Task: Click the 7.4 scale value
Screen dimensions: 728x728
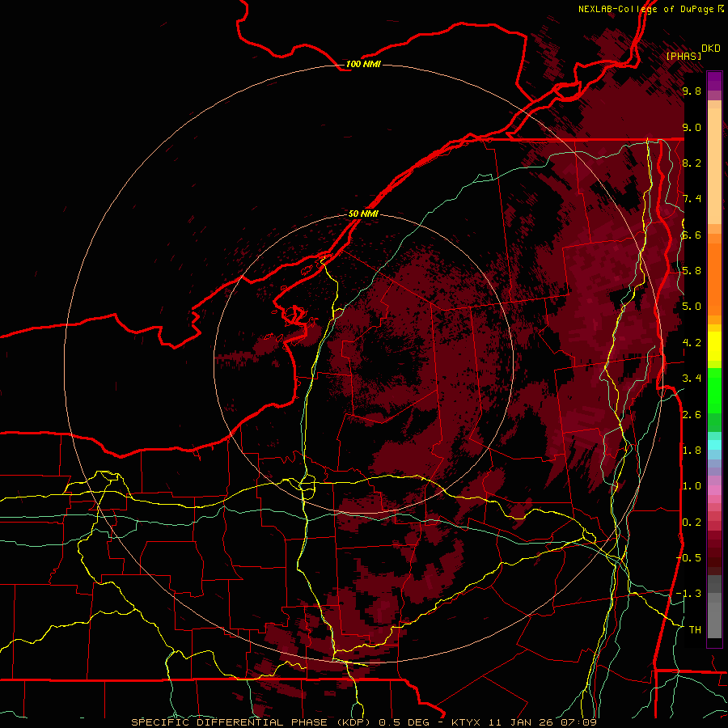Action: pyautogui.click(x=692, y=199)
